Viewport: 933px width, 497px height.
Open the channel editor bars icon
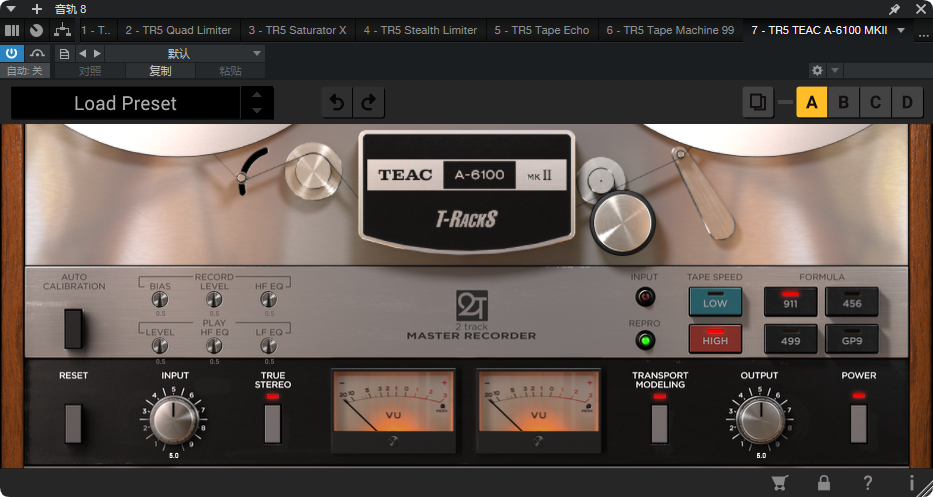(x=12, y=30)
